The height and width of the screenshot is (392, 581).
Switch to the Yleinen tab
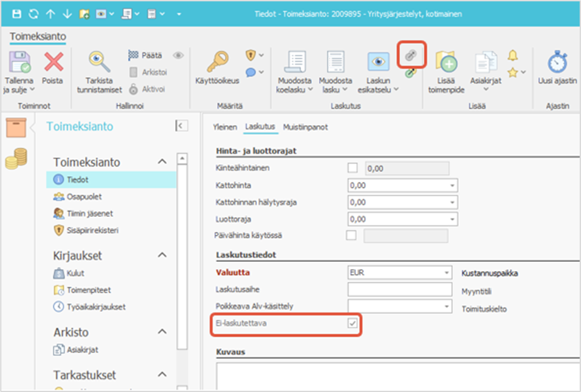tap(224, 127)
